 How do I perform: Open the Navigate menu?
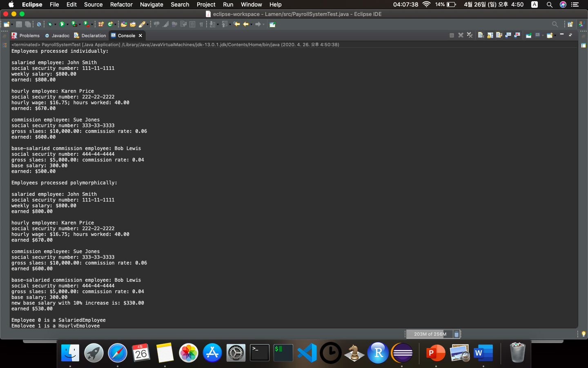click(x=151, y=4)
